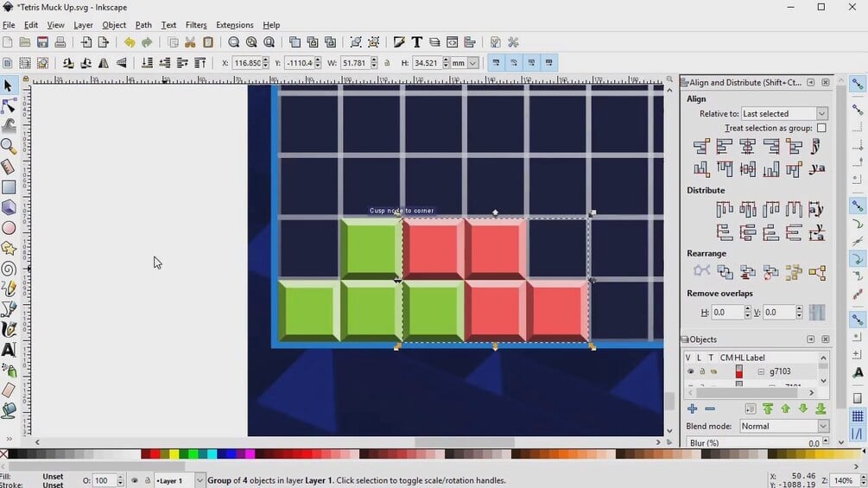Click the Print document icon
Viewport: 868px width, 488px height.
[60, 42]
